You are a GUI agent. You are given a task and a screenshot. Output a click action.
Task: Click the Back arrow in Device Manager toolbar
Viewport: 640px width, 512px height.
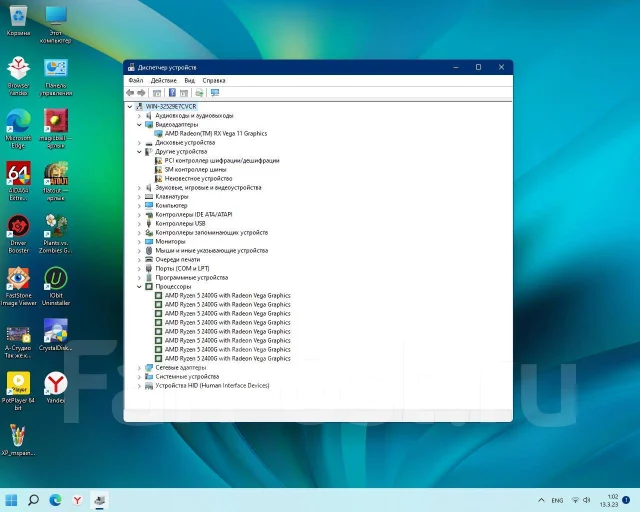coord(130,93)
